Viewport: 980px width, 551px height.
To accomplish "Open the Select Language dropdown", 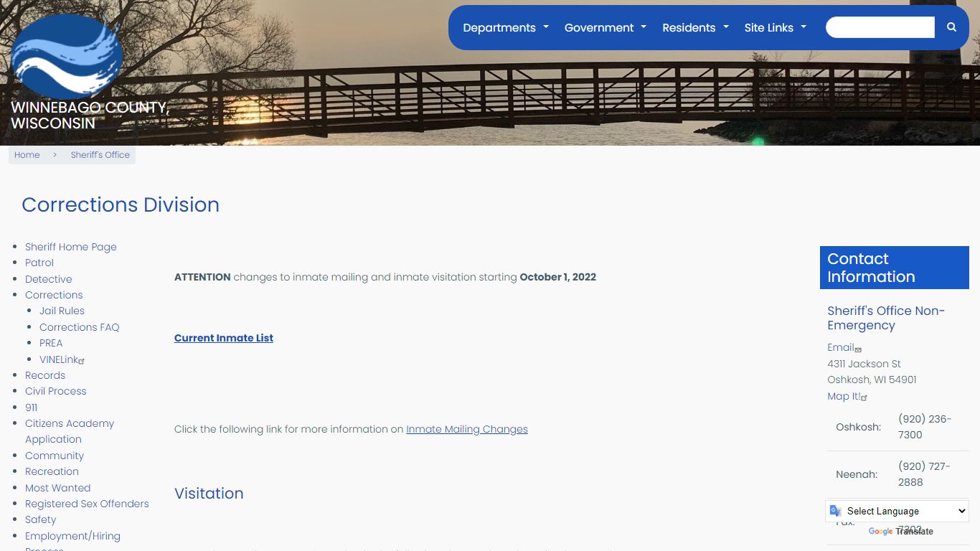I will click(x=897, y=511).
